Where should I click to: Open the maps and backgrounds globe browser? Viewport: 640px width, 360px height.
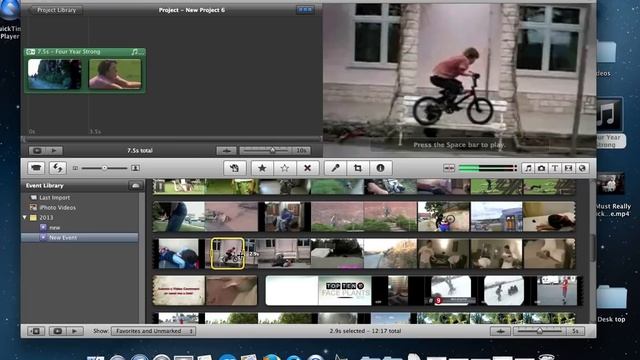582,168
